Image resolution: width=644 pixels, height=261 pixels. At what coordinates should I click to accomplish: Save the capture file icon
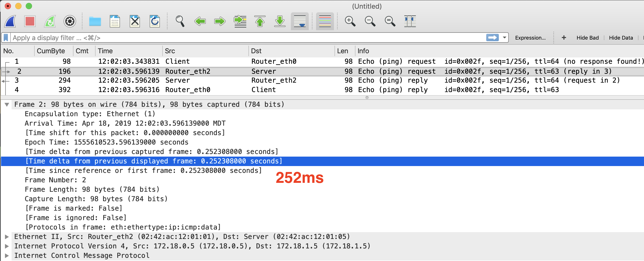click(115, 21)
